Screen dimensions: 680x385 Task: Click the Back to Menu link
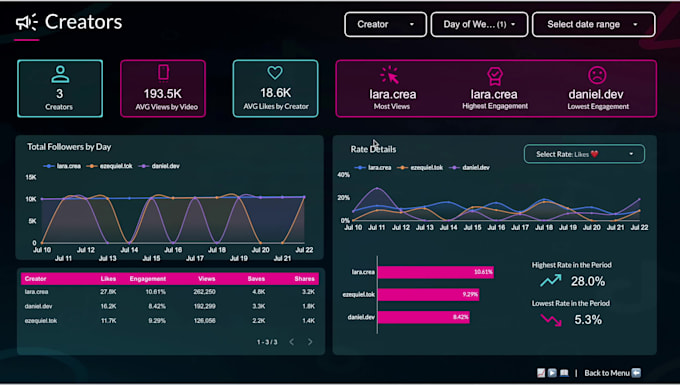pos(607,373)
